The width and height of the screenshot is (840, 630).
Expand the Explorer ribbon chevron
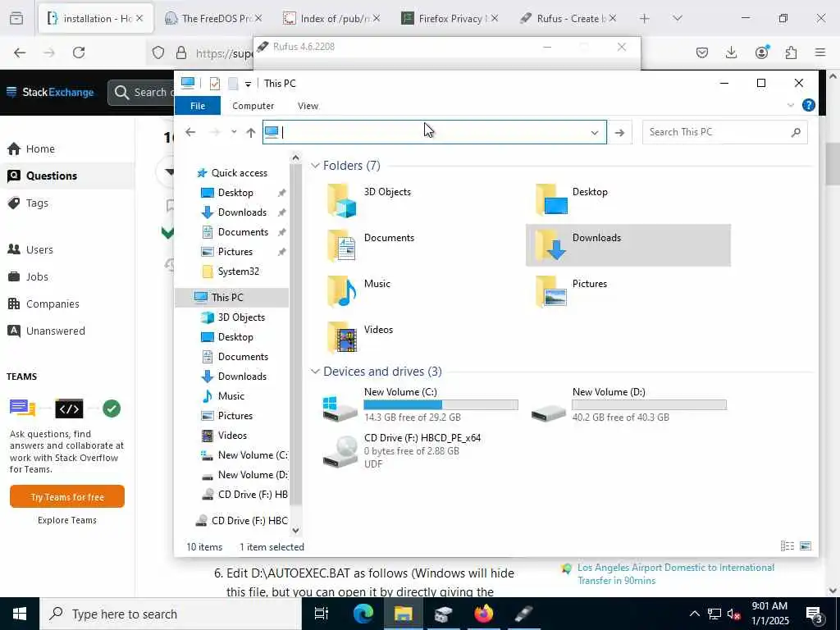point(790,106)
